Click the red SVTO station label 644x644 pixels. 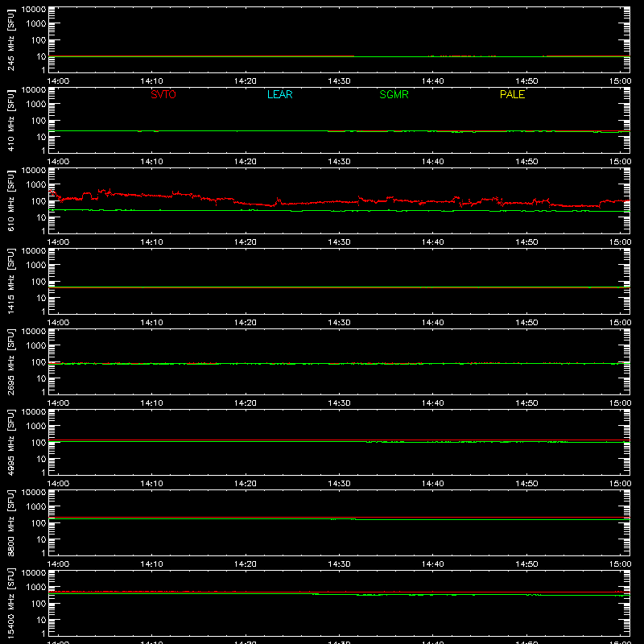click(x=163, y=94)
